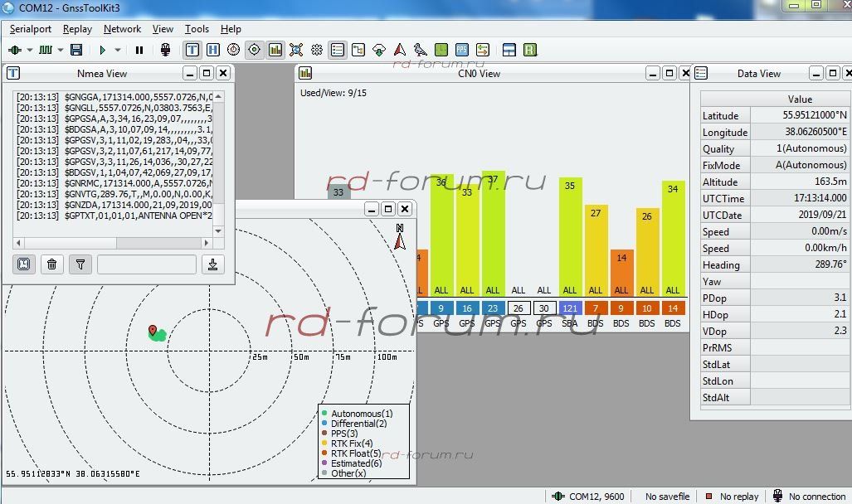This screenshot has width=852, height=504.
Task: Toggle the H view toolbar button
Action: 213,50
